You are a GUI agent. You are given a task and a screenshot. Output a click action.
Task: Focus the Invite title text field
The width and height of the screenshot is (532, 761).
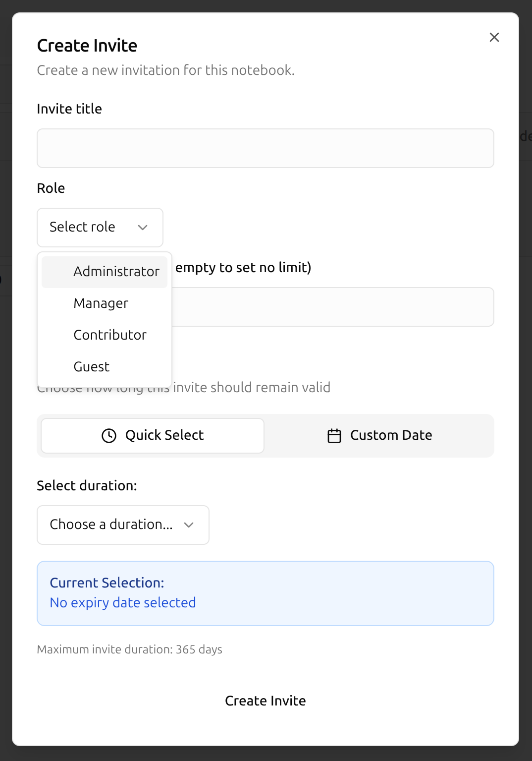(x=265, y=148)
